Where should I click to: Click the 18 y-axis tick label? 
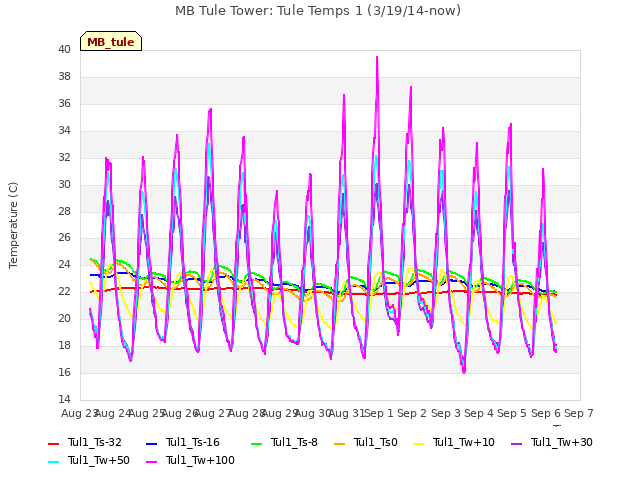(64, 345)
